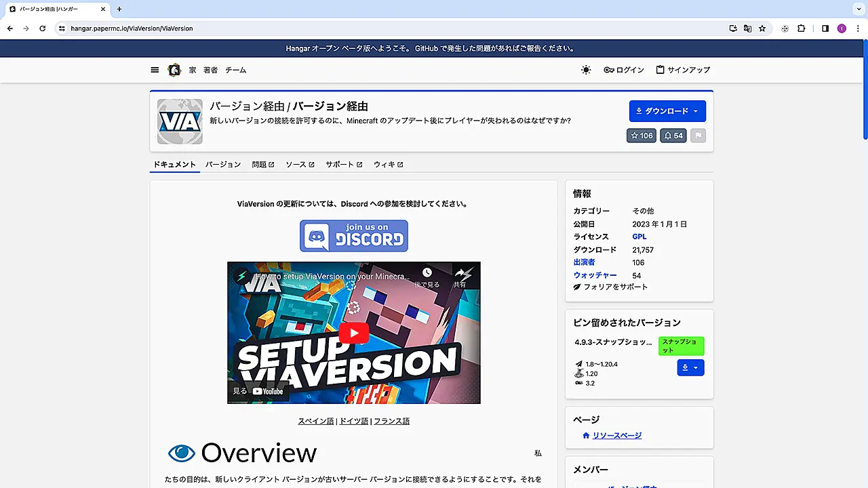This screenshot has height=488, width=868.
Task: Switch to the バージョン tab
Action: tap(223, 165)
